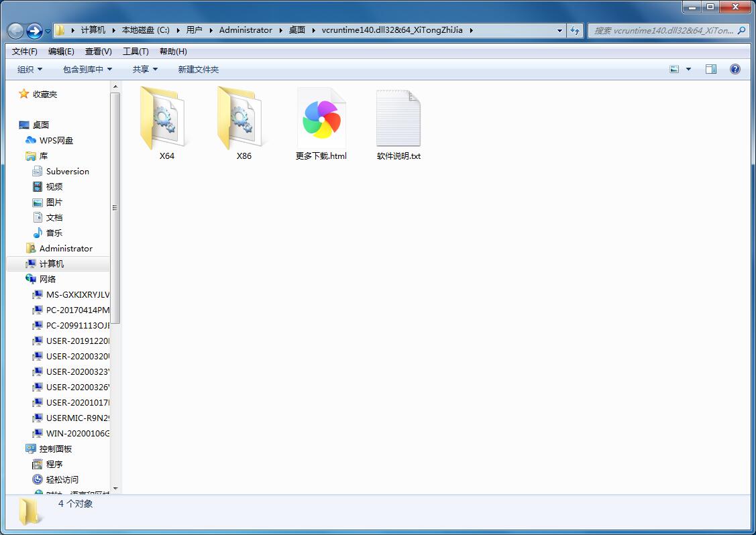Viewport: 756px width, 535px height.
Task: Click the navigation pane scroll-up arrow
Action: point(115,86)
